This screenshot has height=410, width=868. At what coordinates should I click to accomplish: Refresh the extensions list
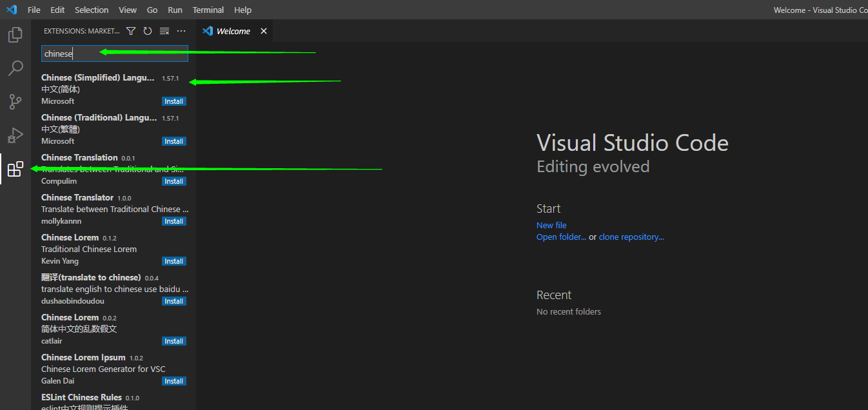(x=148, y=31)
